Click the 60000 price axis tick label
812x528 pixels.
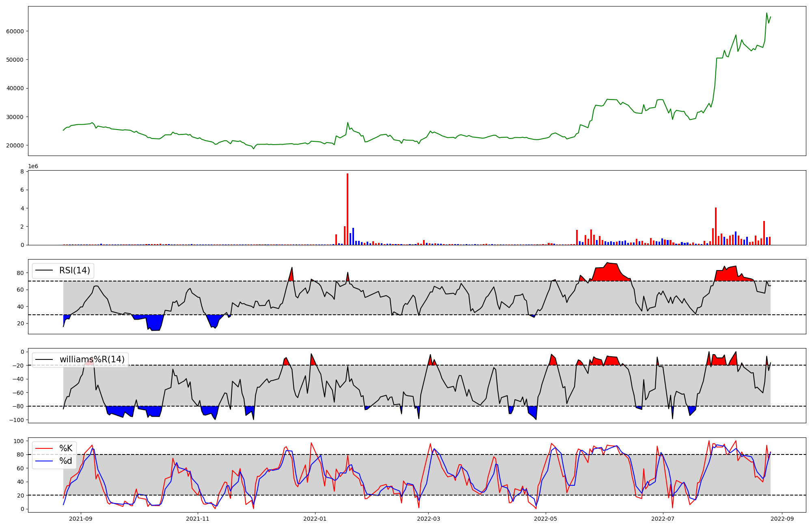[15, 31]
